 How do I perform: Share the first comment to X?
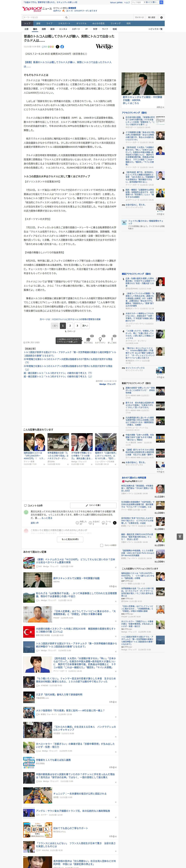coord(114,523)
